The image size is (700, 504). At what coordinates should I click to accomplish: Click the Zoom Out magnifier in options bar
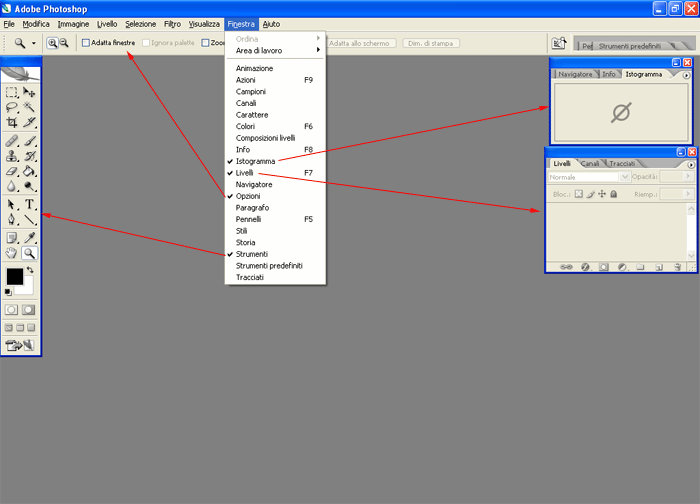point(64,43)
